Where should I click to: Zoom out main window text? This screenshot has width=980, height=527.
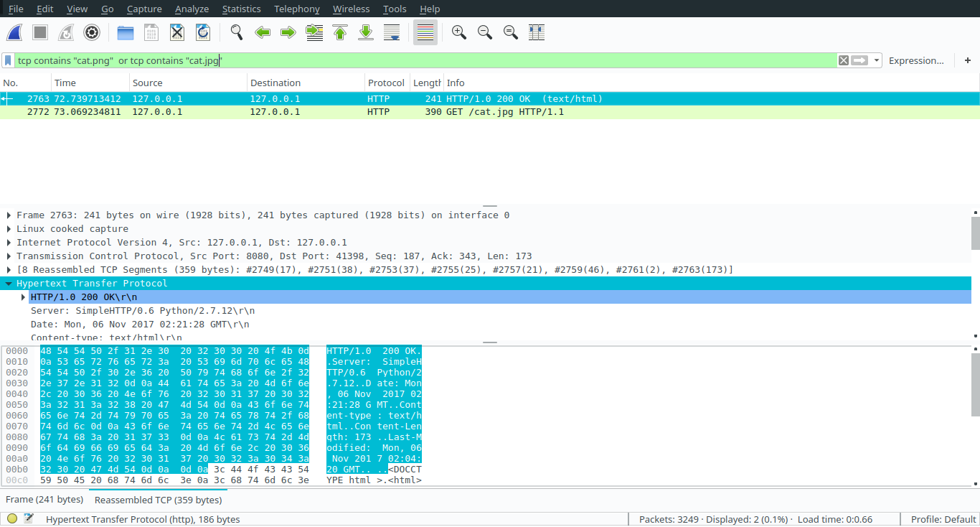click(x=485, y=32)
